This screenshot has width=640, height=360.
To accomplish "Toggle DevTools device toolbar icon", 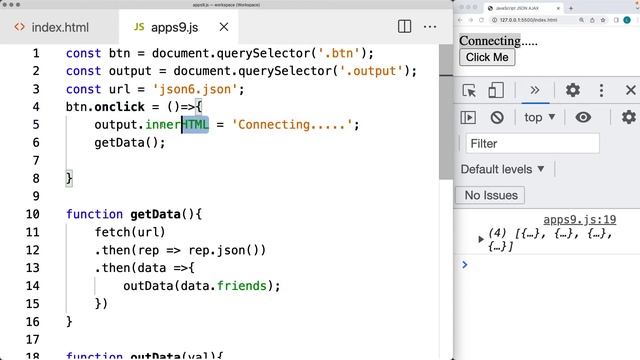I will [x=496, y=90].
